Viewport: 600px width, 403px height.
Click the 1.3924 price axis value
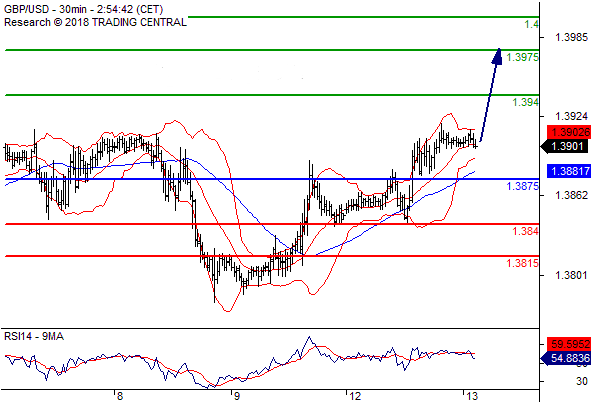point(571,116)
